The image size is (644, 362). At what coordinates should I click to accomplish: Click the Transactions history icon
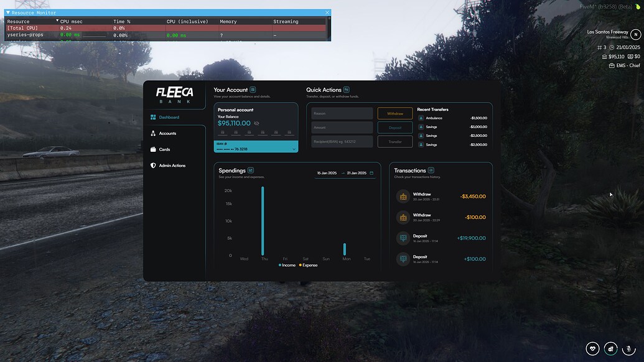coord(432,170)
